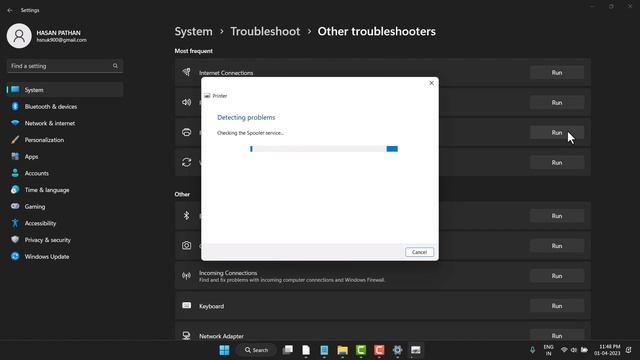The image size is (640, 360).
Task: Click the Settings back arrow
Action: [x=10, y=10]
